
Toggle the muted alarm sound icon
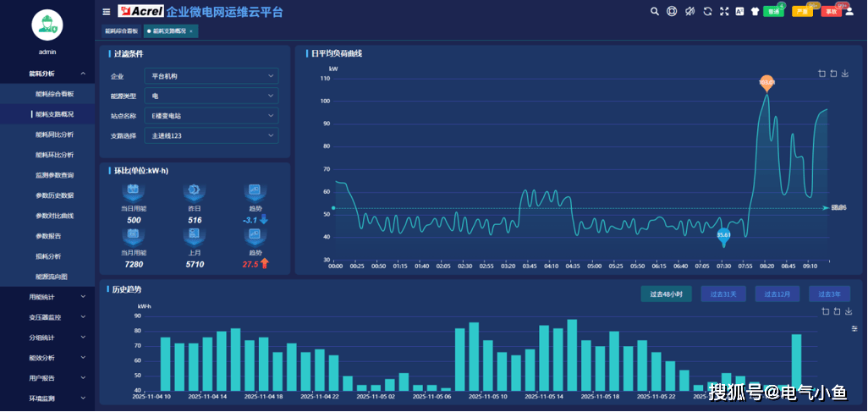point(689,11)
